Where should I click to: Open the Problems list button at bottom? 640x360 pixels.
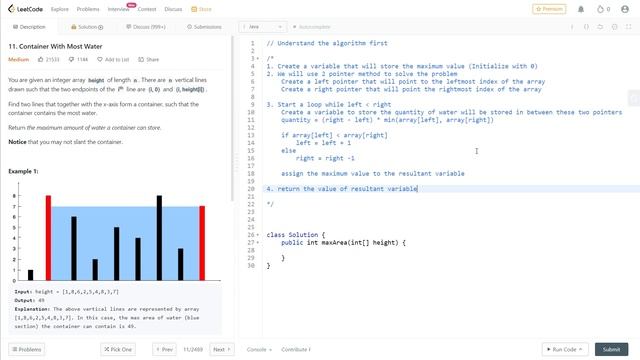coord(27,349)
